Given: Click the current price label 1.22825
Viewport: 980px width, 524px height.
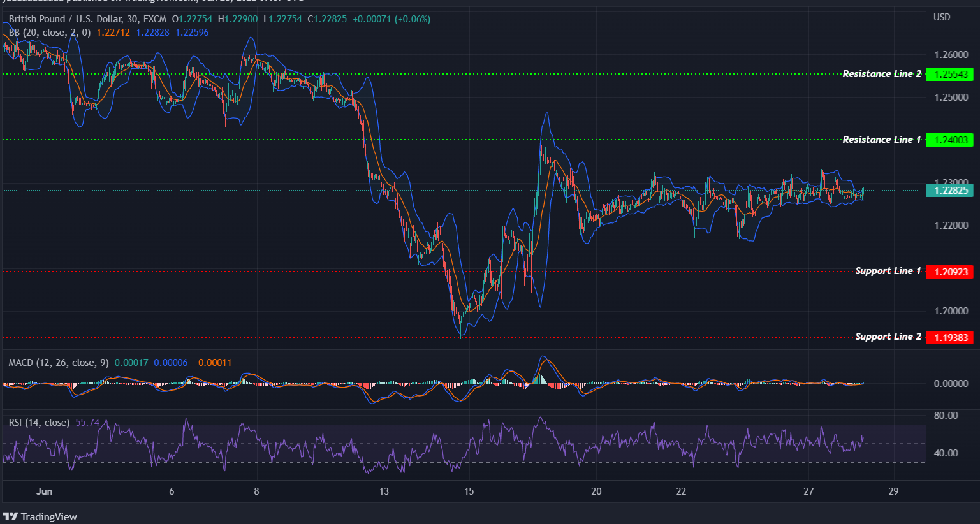Looking at the screenshot, I should click(951, 190).
